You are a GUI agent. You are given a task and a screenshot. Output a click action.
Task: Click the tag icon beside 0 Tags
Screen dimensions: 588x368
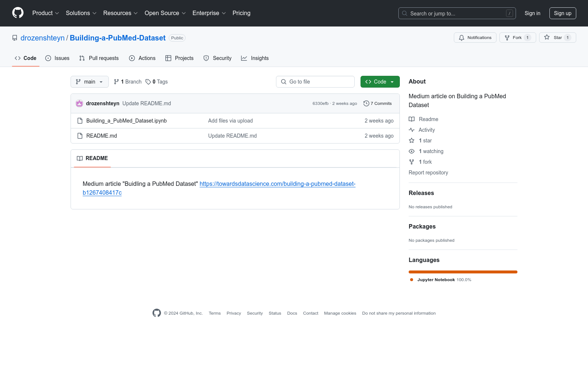point(148,82)
